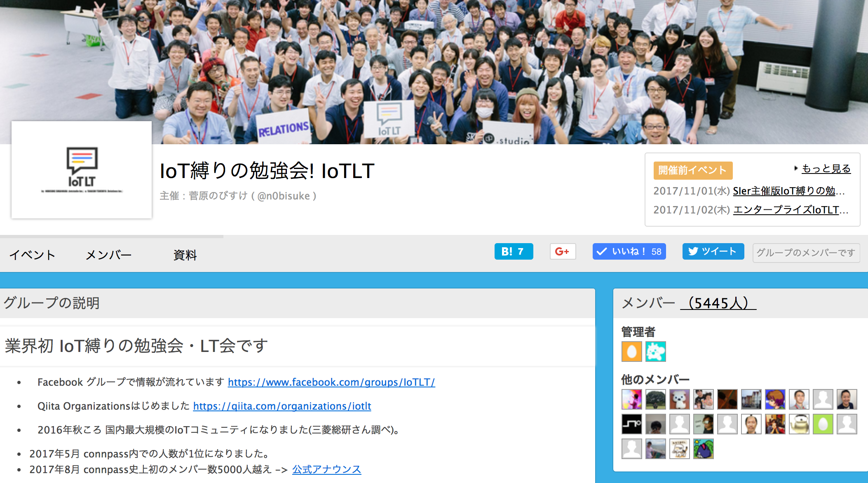Click the white bear member avatar
The width and height of the screenshot is (868, 483).
(679, 399)
